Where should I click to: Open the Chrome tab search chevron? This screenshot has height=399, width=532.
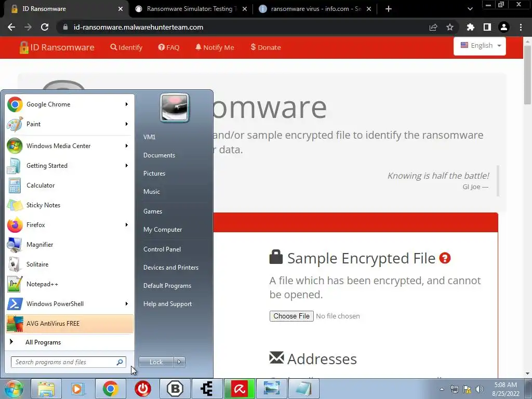tap(470, 9)
